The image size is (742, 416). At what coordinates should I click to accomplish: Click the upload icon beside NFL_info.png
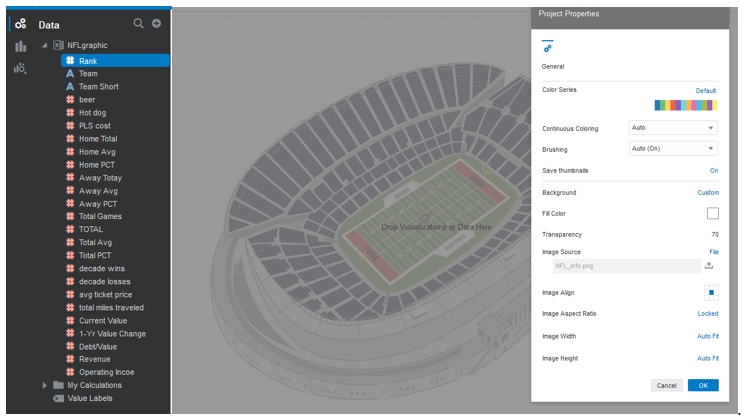click(709, 266)
